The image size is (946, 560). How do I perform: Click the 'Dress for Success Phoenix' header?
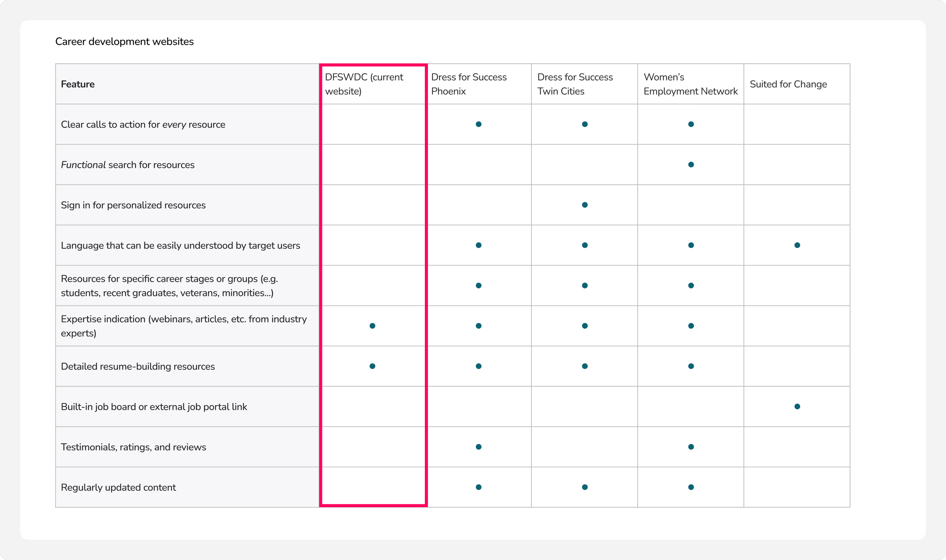pyautogui.click(x=469, y=84)
